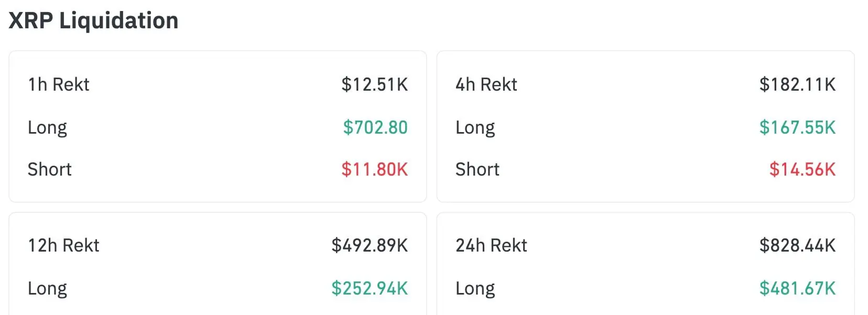Click the Short label in 4h card
The image size is (868, 315).
pyautogui.click(x=477, y=169)
